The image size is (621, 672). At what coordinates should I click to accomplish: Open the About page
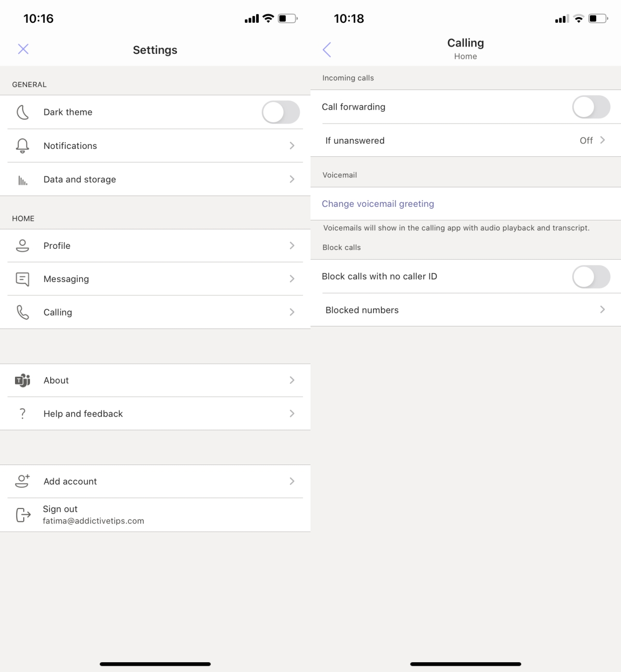pos(155,380)
